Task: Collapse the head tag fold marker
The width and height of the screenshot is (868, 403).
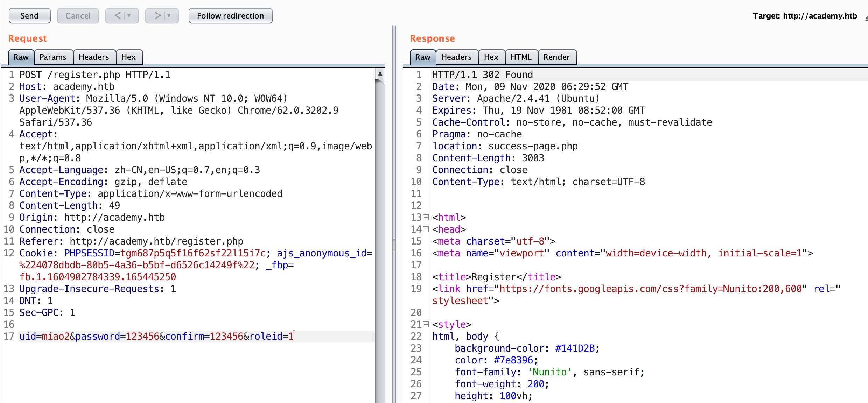Action: pyautogui.click(x=426, y=229)
